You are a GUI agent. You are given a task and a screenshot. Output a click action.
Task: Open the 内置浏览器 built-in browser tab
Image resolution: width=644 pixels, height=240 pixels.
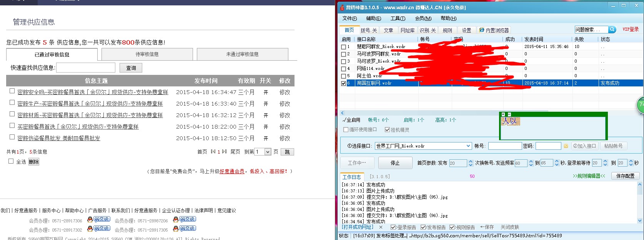[x=494, y=30]
